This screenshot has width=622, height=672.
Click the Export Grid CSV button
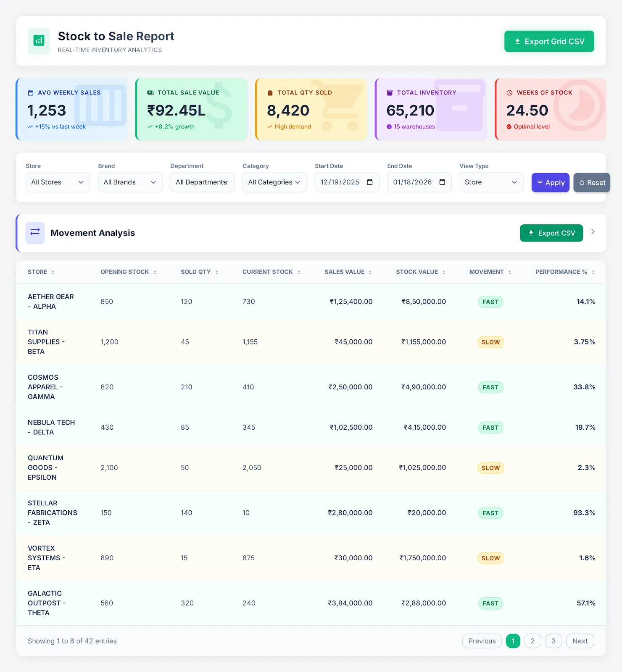pyautogui.click(x=549, y=41)
